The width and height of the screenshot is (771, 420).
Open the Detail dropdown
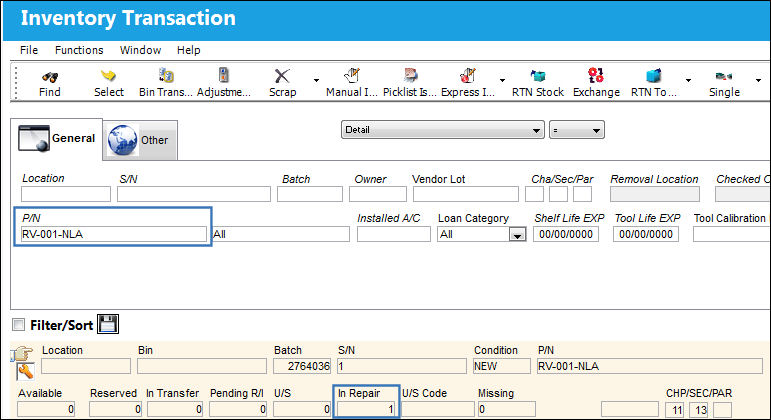click(x=443, y=130)
